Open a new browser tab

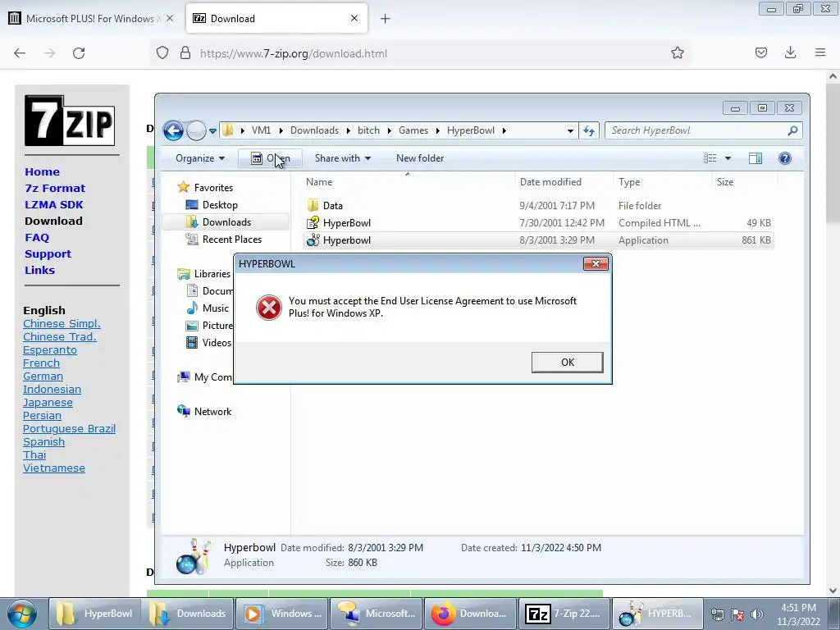pyautogui.click(x=386, y=19)
